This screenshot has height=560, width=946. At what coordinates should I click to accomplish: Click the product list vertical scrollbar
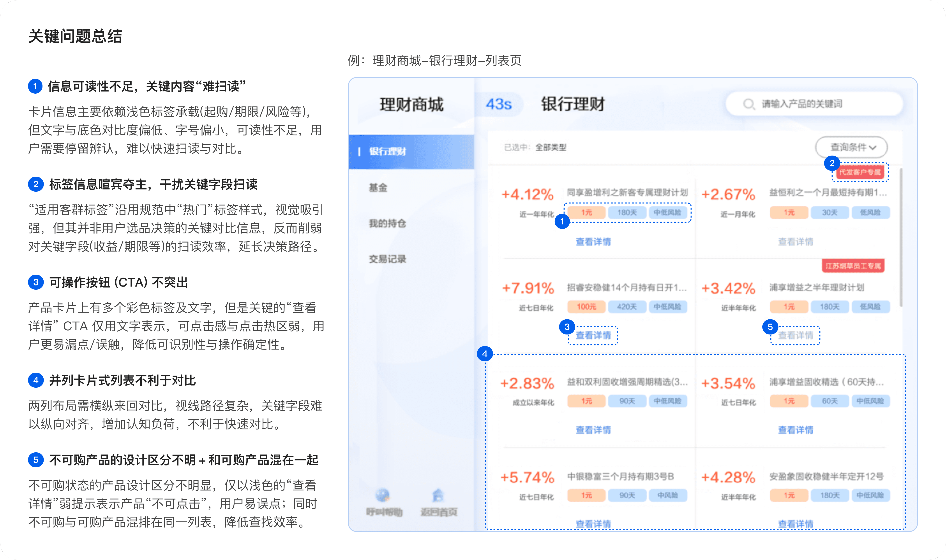[901, 238]
